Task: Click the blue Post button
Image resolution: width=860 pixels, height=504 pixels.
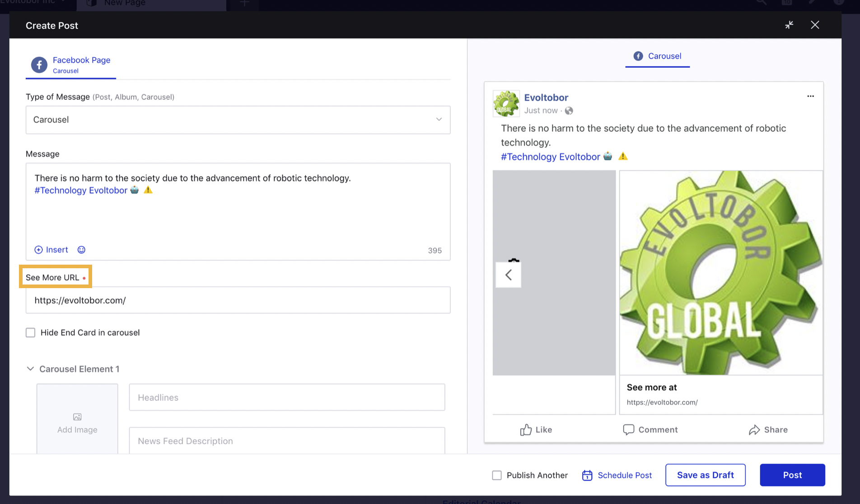Action: [x=792, y=475]
